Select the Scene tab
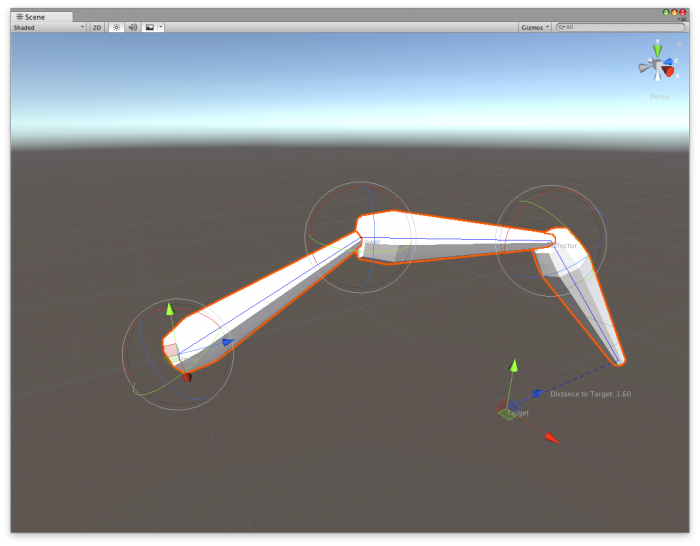This screenshot has height=546, width=700. click(x=30, y=17)
